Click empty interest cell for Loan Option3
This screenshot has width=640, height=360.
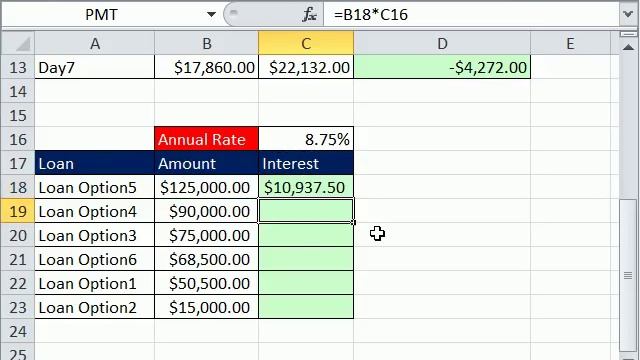(x=306, y=236)
